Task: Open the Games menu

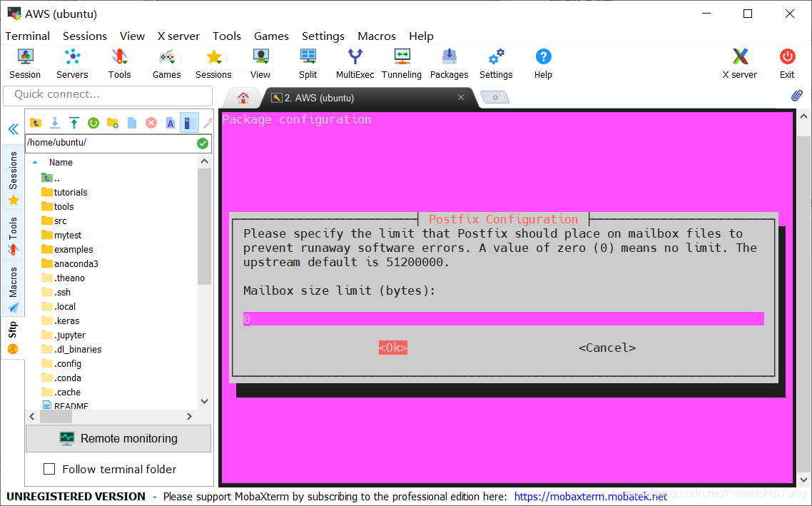Action: click(271, 36)
